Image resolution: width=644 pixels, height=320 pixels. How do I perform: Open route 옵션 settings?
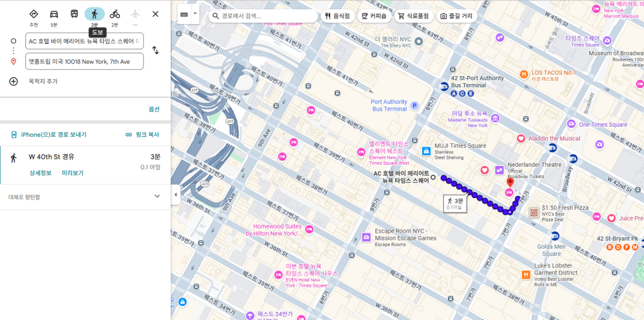(154, 109)
